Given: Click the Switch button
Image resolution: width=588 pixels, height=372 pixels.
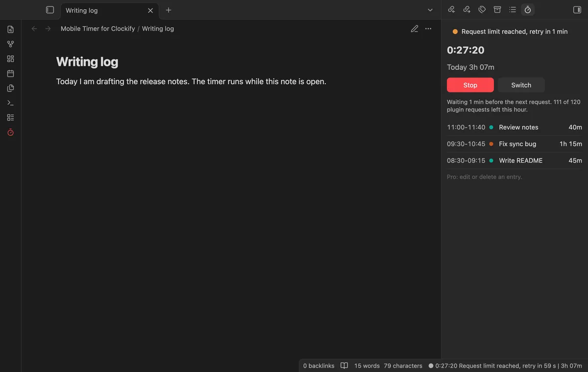Looking at the screenshot, I should click(521, 85).
